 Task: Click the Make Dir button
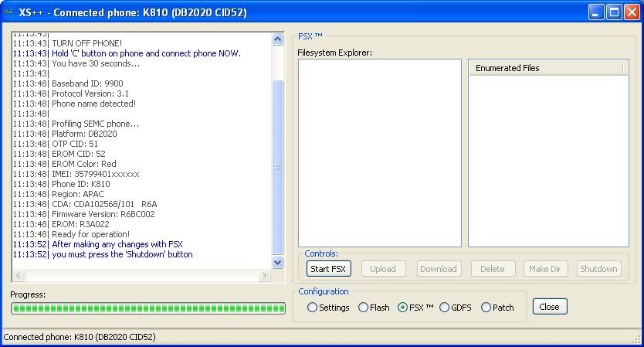(547, 269)
